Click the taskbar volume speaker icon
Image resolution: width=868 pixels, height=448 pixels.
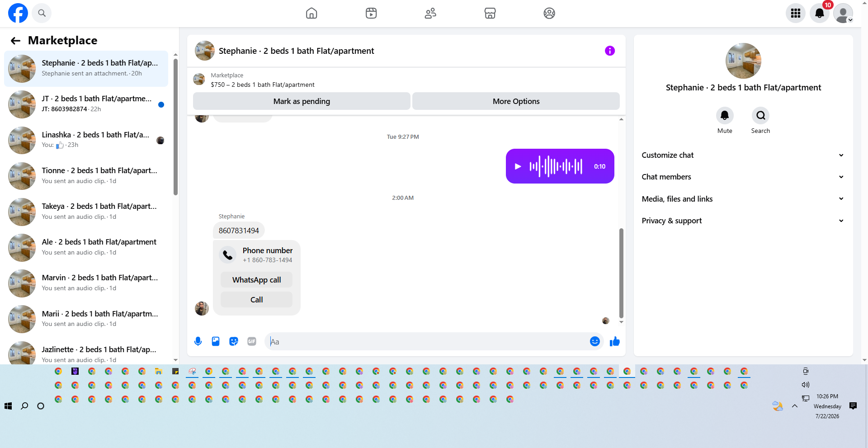click(x=806, y=385)
